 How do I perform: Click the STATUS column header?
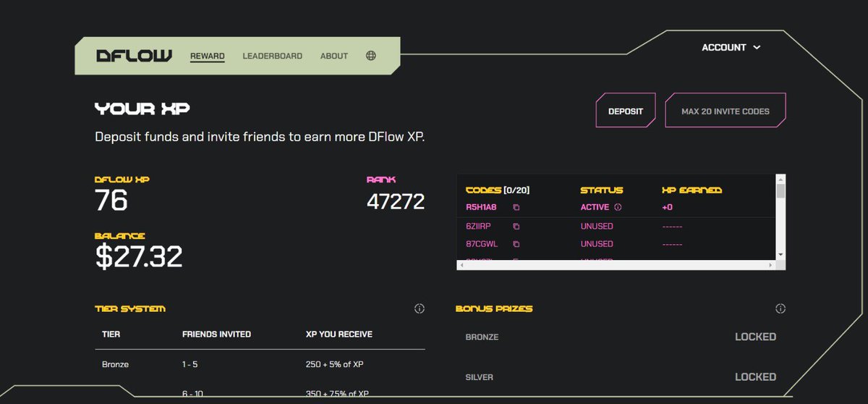tap(601, 190)
